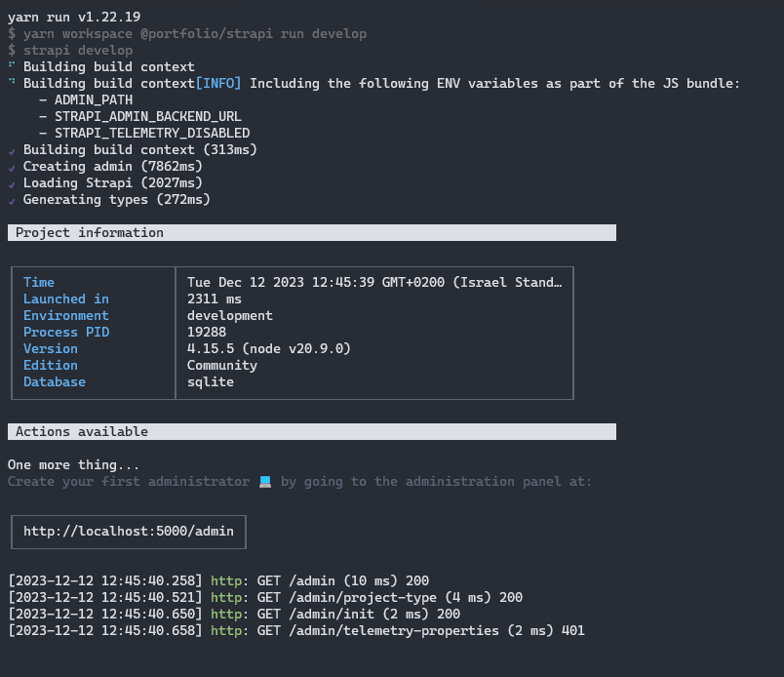Click the [INFO] tag in build output
Image resolution: width=784 pixels, height=677 pixels.
tap(218, 83)
